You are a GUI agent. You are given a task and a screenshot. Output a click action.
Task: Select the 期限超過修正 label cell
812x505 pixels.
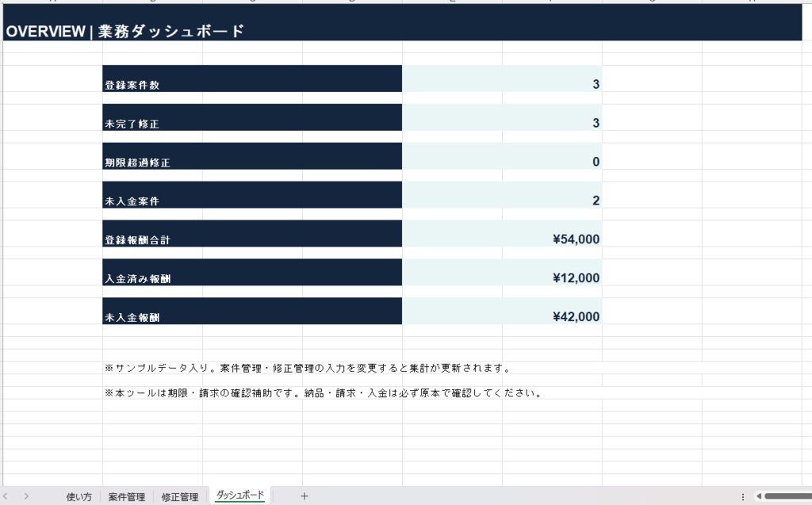pos(252,156)
